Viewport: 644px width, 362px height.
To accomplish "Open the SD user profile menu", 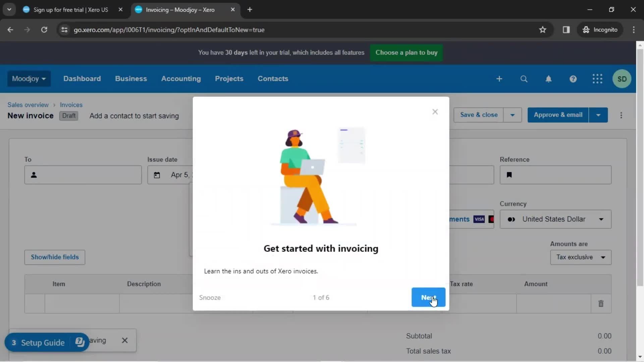I will (622, 79).
